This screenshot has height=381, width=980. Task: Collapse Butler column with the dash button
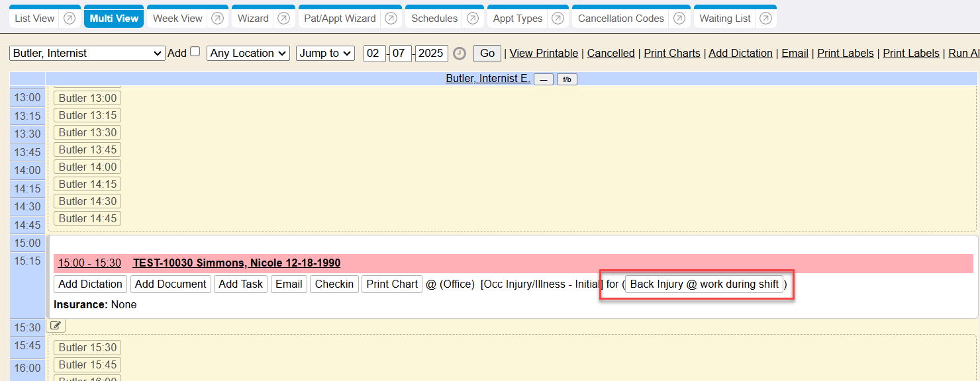[543, 79]
